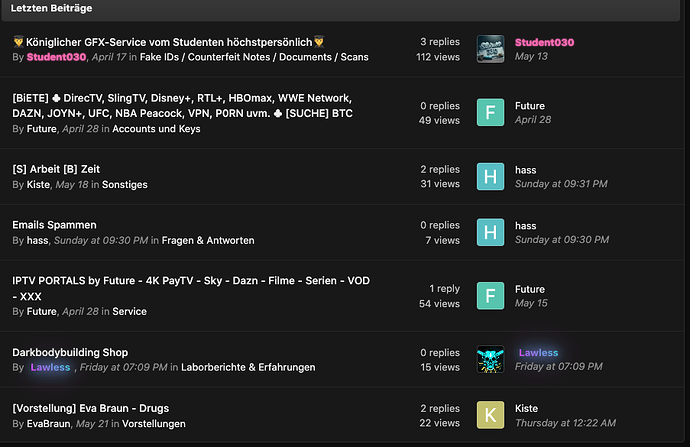
Task: Click author name Kiste under Arbeit Zeit thread
Action: click(39, 185)
